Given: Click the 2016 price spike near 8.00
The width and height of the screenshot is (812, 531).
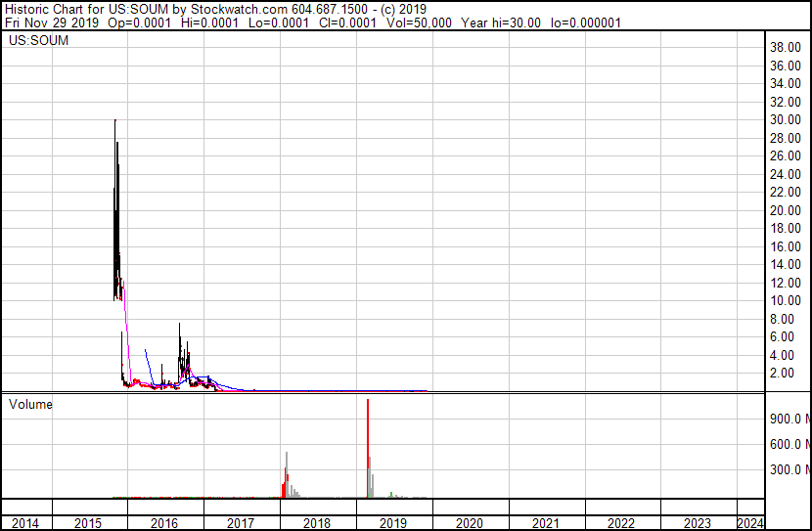Looking at the screenshot, I should 179,328.
